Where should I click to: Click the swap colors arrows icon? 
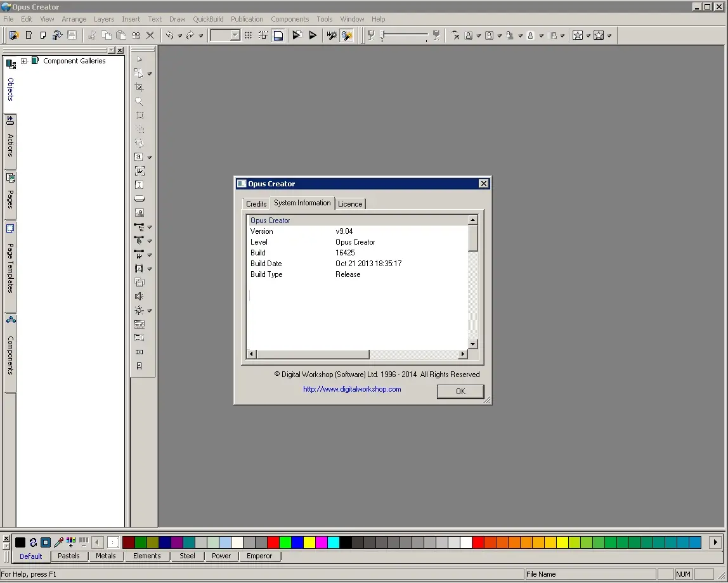(x=33, y=542)
